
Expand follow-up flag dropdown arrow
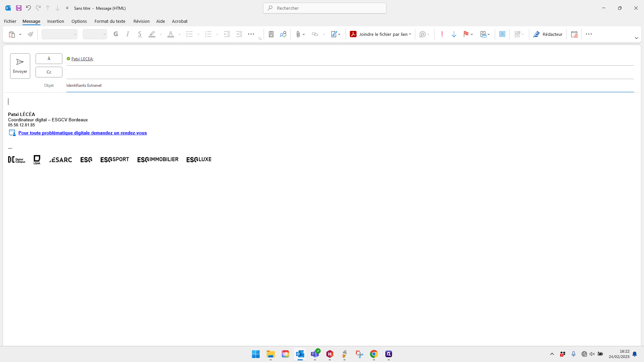[x=472, y=34]
